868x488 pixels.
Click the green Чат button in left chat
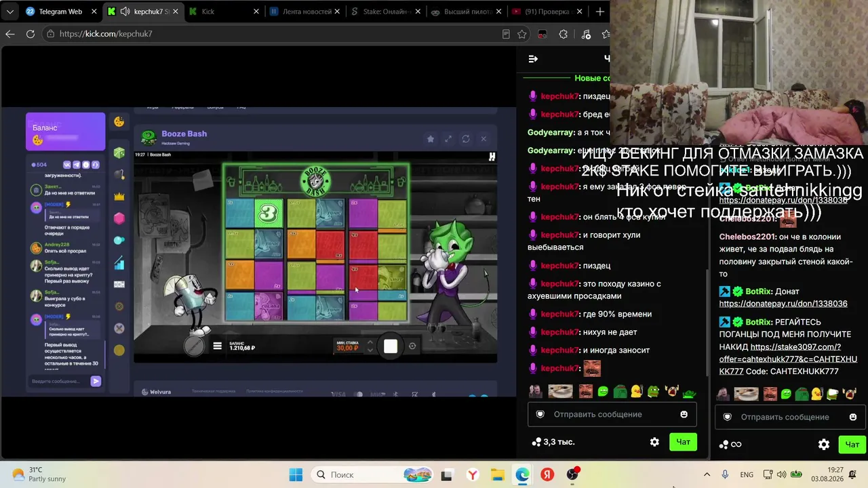683,442
